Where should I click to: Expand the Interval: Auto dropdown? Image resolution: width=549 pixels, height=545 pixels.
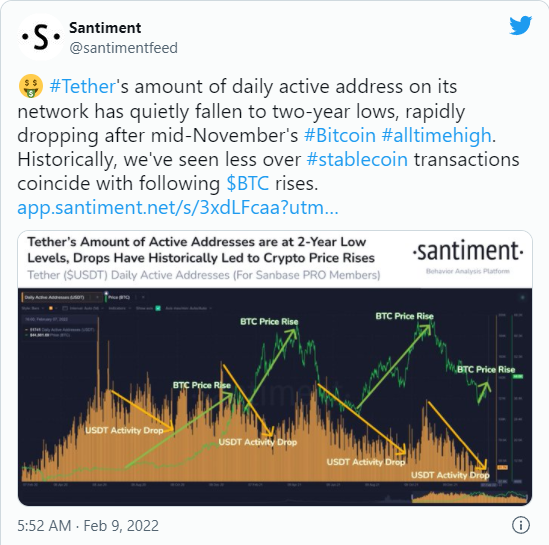pyautogui.click(x=83, y=308)
